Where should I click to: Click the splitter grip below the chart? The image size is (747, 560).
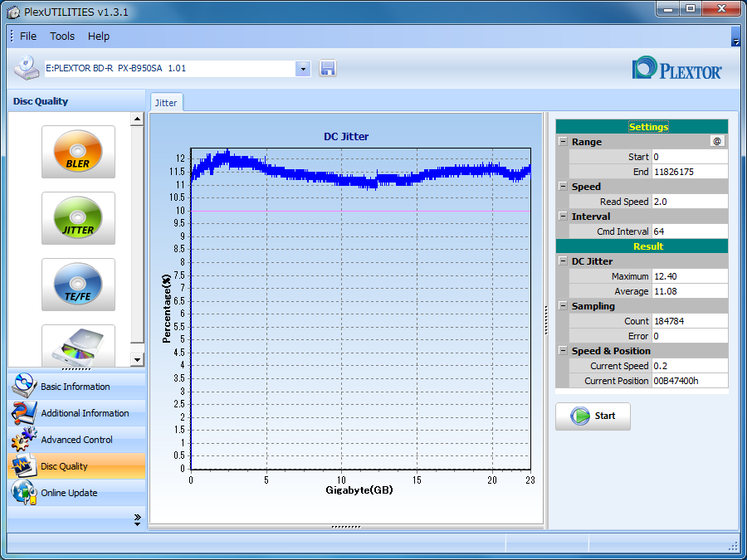(x=346, y=527)
